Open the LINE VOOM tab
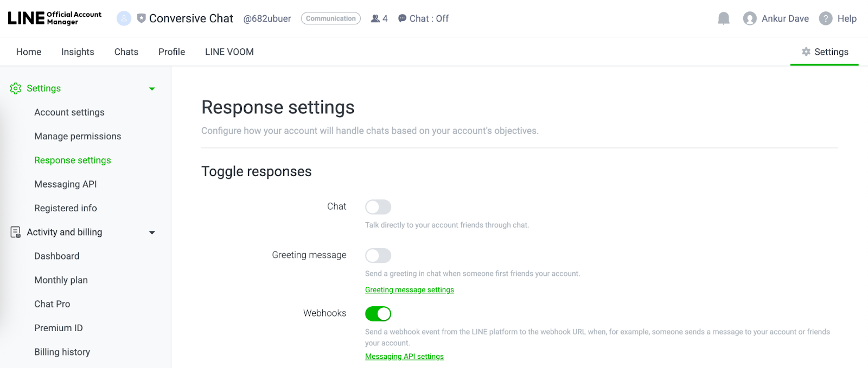Screen dimensions: 868x368 coord(229,51)
